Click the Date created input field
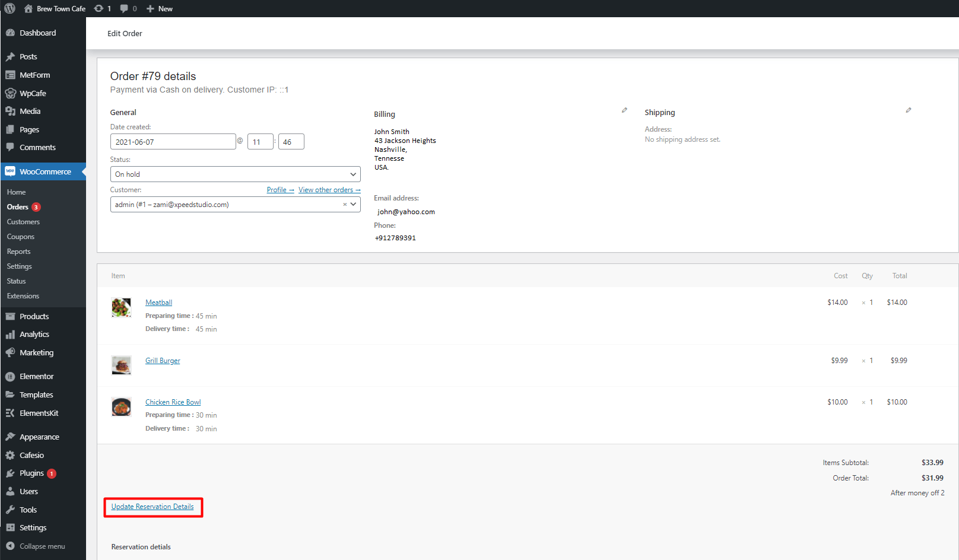Image resolution: width=959 pixels, height=560 pixels. pyautogui.click(x=173, y=142)
